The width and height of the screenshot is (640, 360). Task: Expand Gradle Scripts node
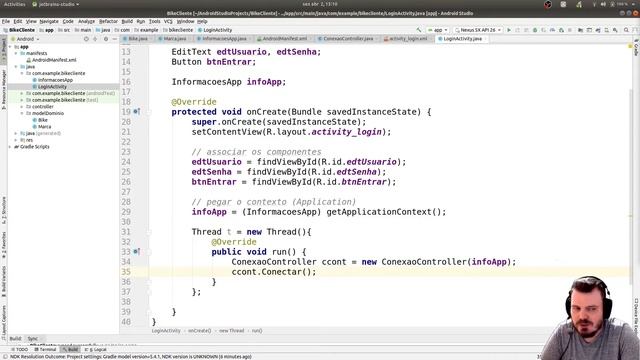click(10, 147)
